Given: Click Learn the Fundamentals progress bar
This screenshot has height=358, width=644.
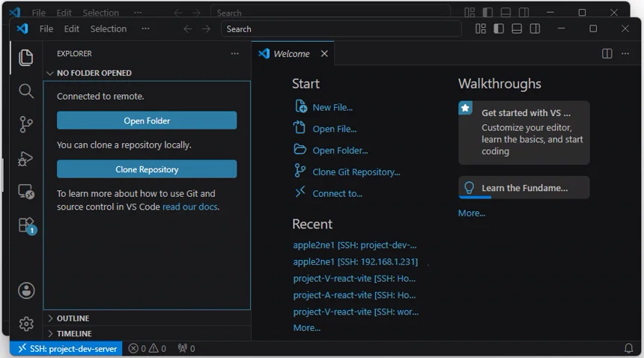Looking at the screenshot, I should point(475,198).
